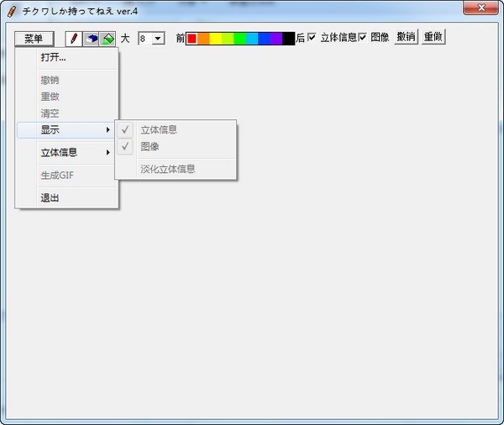The height and width of the screenshot is (425, 504).
Task: Pick the orange depth swatch
Action: point(204,39)
